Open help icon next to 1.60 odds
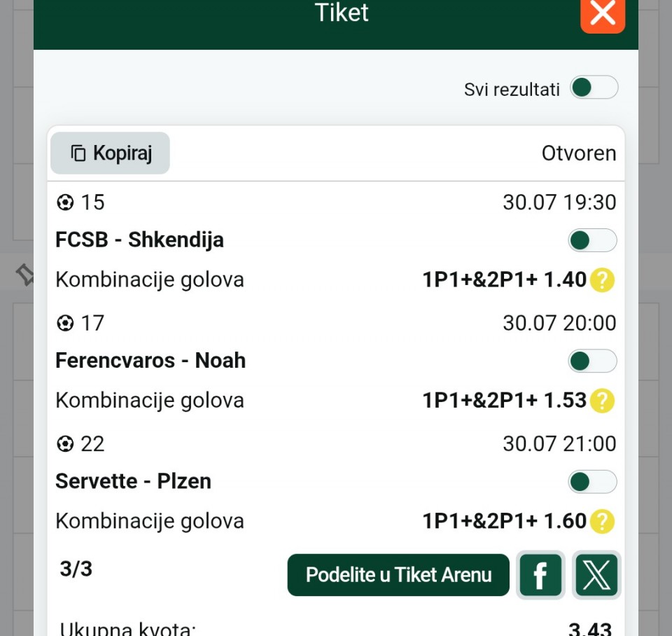Screen dimensions: 672x636 (x=602, y=522)
